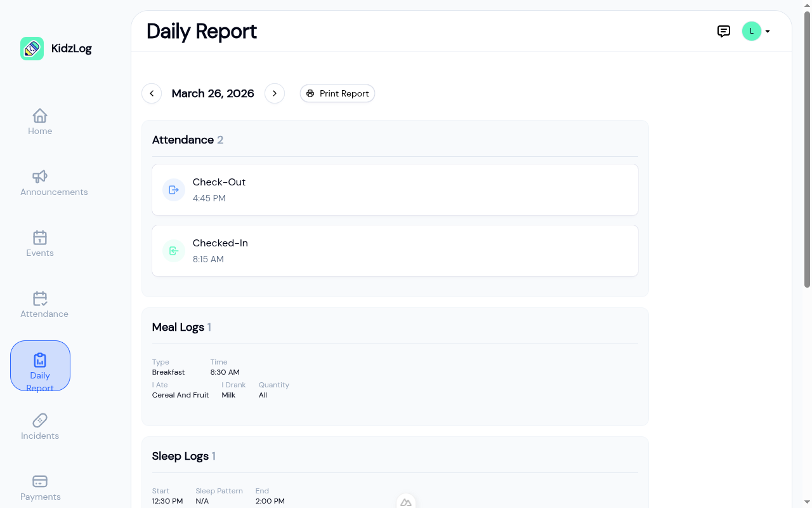812x508 pixels.
Task: Go to Events calendar icon
Action: tap(40, 237)
